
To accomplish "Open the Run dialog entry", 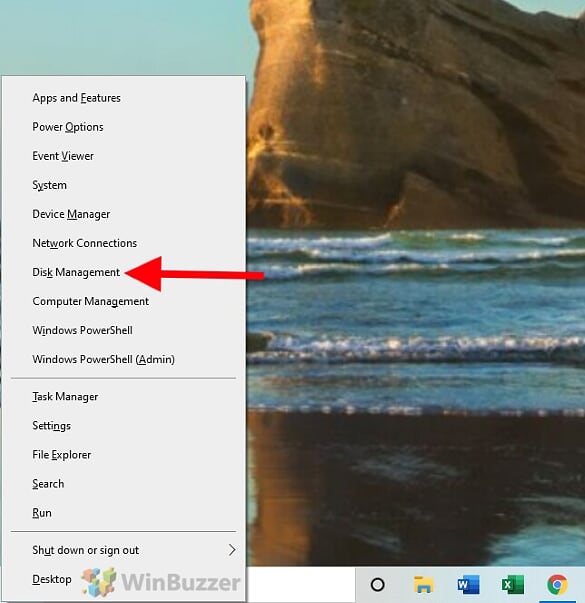I will coord(123,513).
